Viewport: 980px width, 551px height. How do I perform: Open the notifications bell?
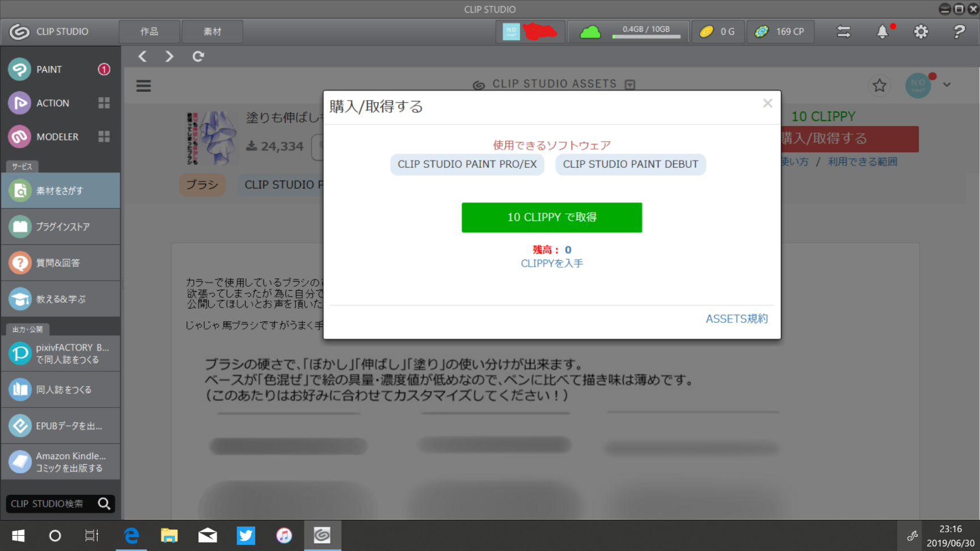click(882, 32)
